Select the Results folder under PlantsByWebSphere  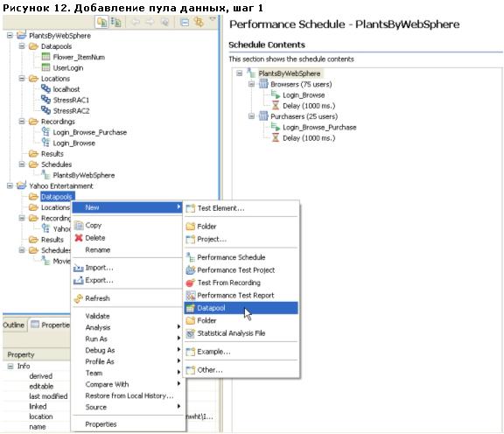click(52, 154)
